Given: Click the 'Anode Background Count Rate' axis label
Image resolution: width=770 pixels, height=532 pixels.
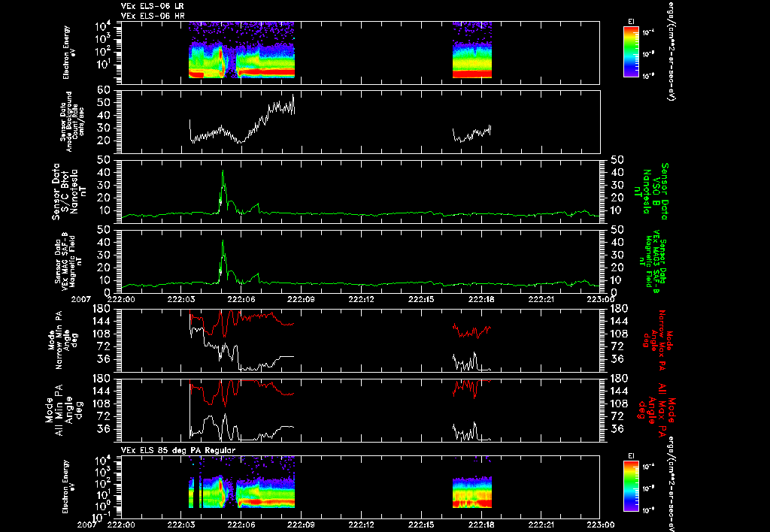Looking at the screenshot, I should coord(72,121).
